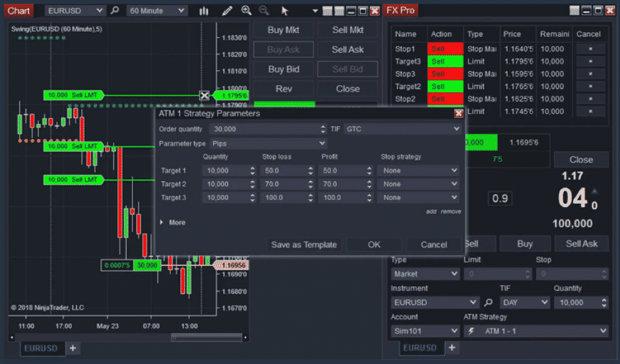
Task: Open instrument search magnifier in Chart toolbar
Action: [115, 11]
